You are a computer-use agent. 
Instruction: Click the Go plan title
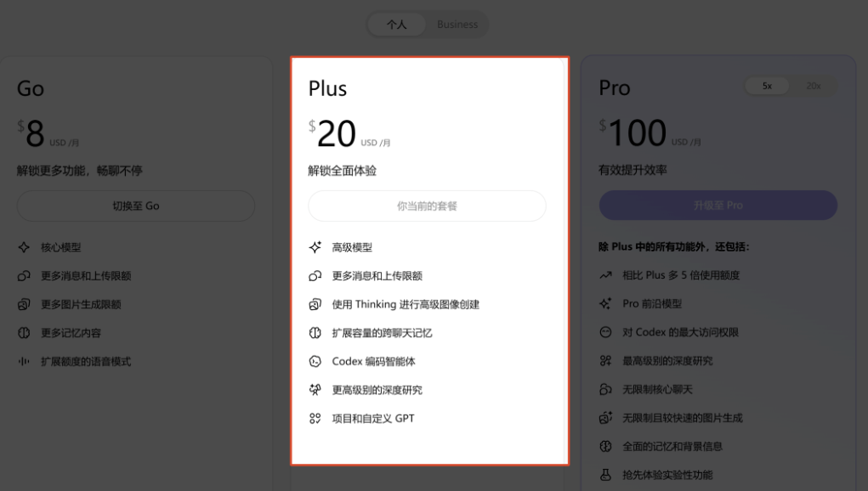tap(31, 88)
